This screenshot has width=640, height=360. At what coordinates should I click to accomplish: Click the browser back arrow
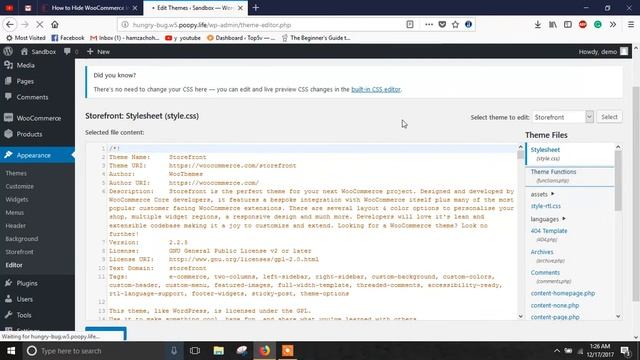coord(10,24)
